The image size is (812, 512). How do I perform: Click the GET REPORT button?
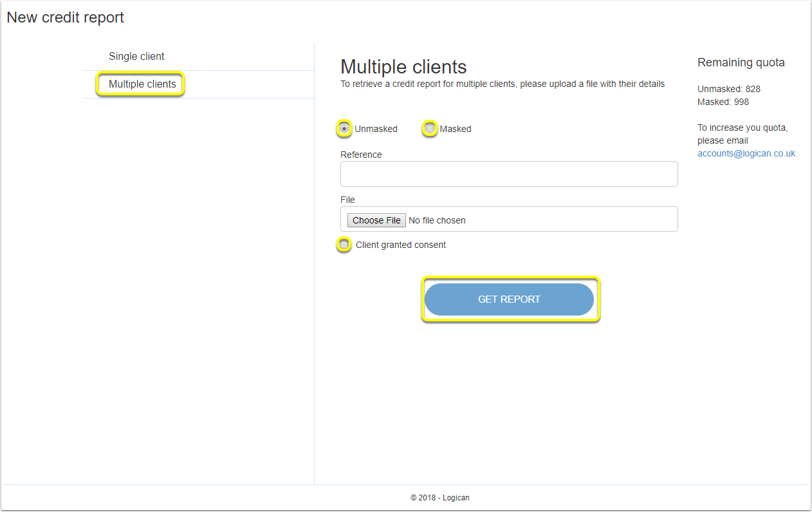pos(509,299)
